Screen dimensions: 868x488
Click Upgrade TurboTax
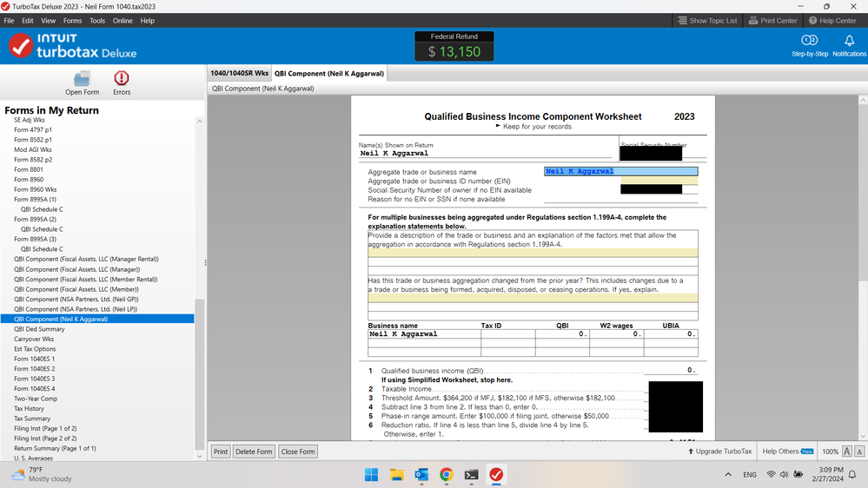point(719,452)
